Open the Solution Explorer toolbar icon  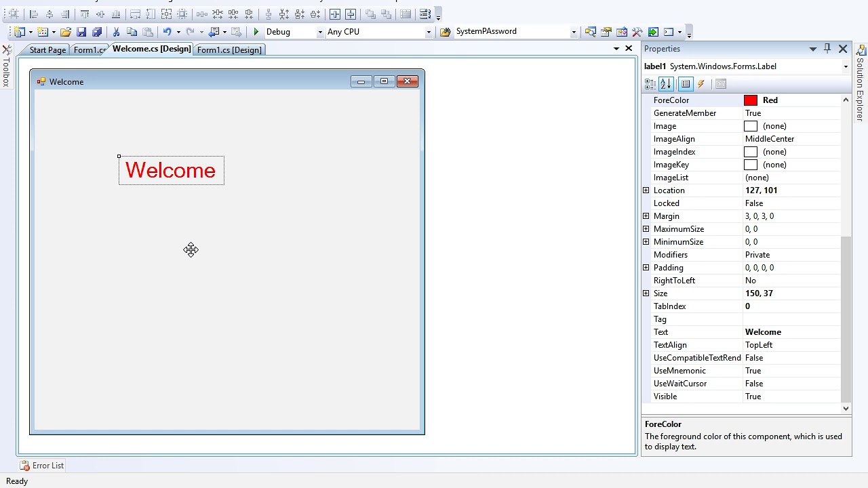[x=590, y=32]
